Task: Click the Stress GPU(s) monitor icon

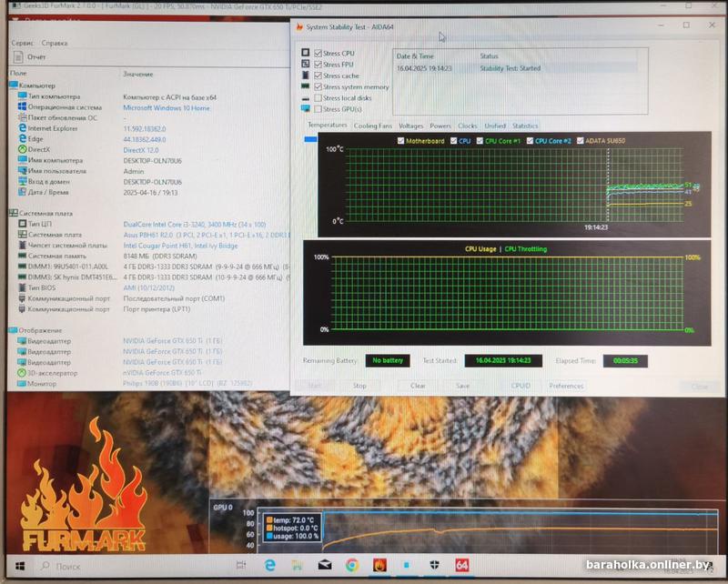Action: (305, 108)
